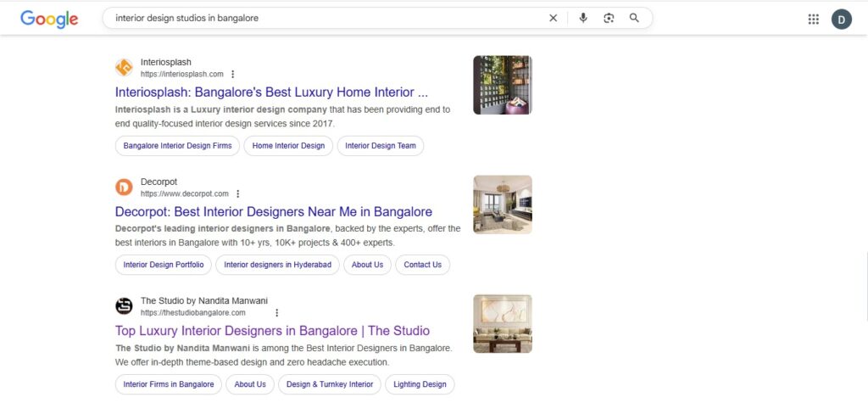Open search by image lens icon
Viewport: 868px width, 403px height.
[609, 19]
